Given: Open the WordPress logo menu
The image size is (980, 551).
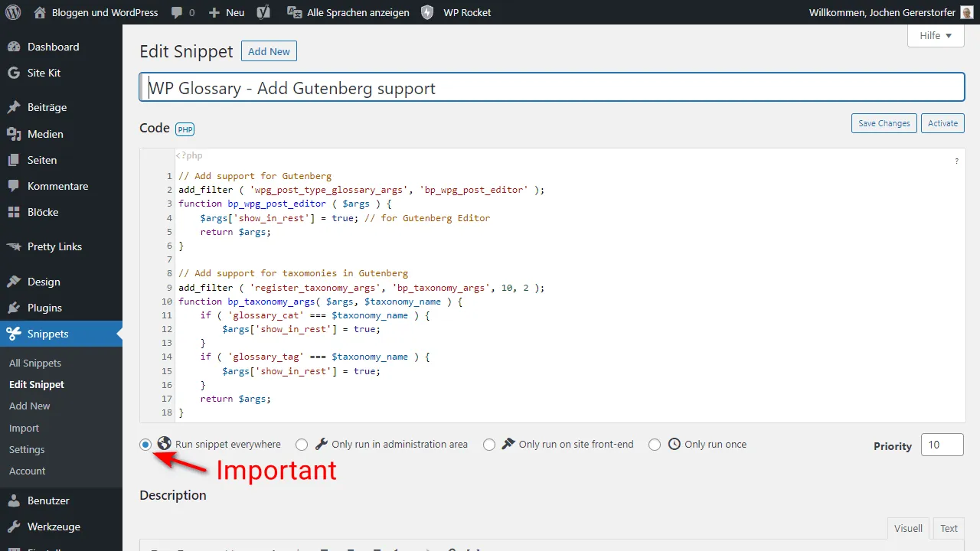Looking at the screenshot, I should tap(13, 12).
